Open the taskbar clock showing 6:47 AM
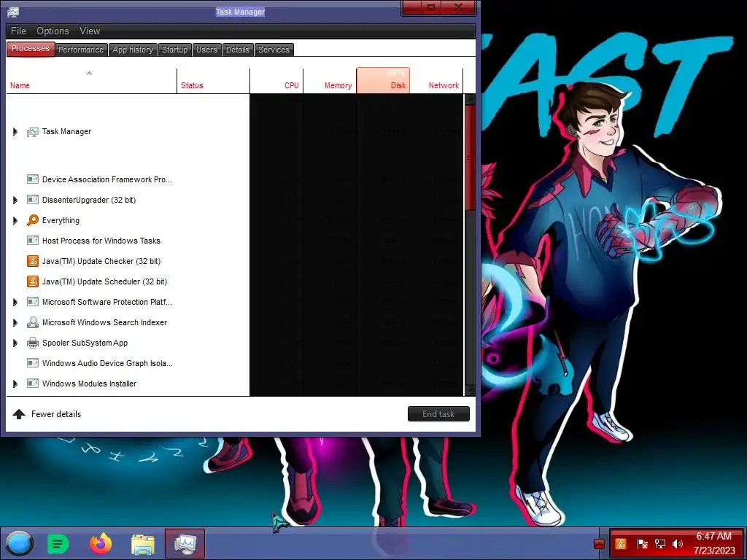The image size is (747, 560). [x=713, y=543]
